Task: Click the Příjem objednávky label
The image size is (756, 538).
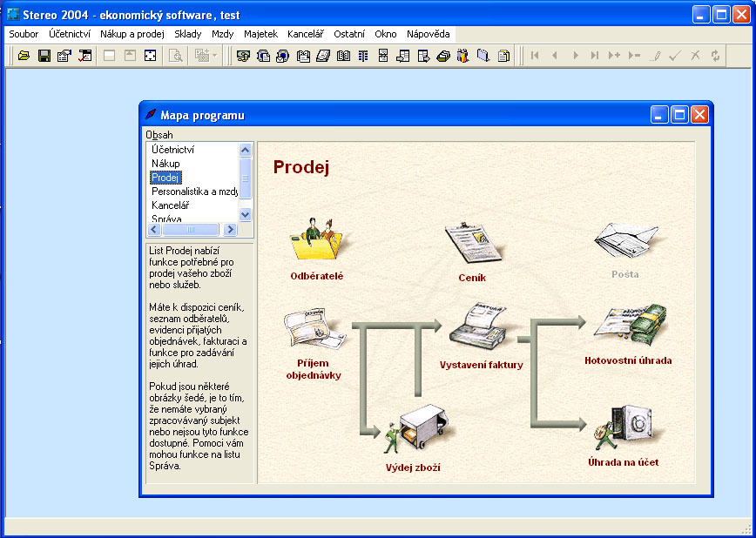Action: (x=314, y=369)
